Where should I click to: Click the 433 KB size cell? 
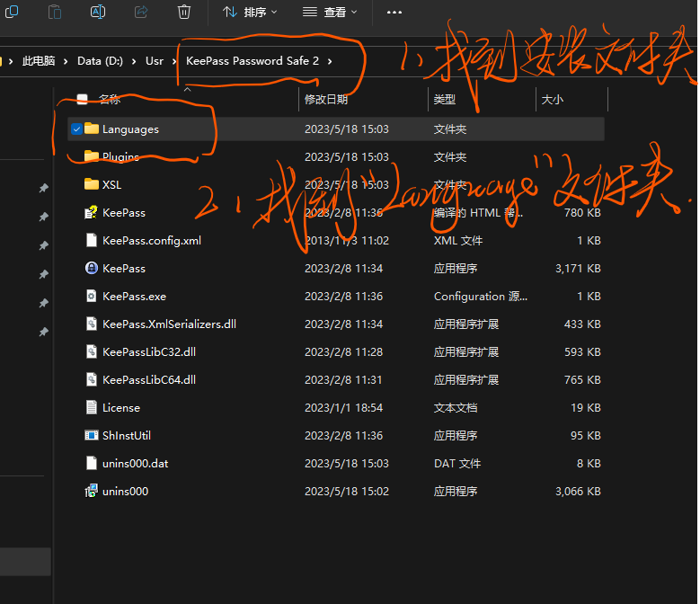click(x=582, y=324)
